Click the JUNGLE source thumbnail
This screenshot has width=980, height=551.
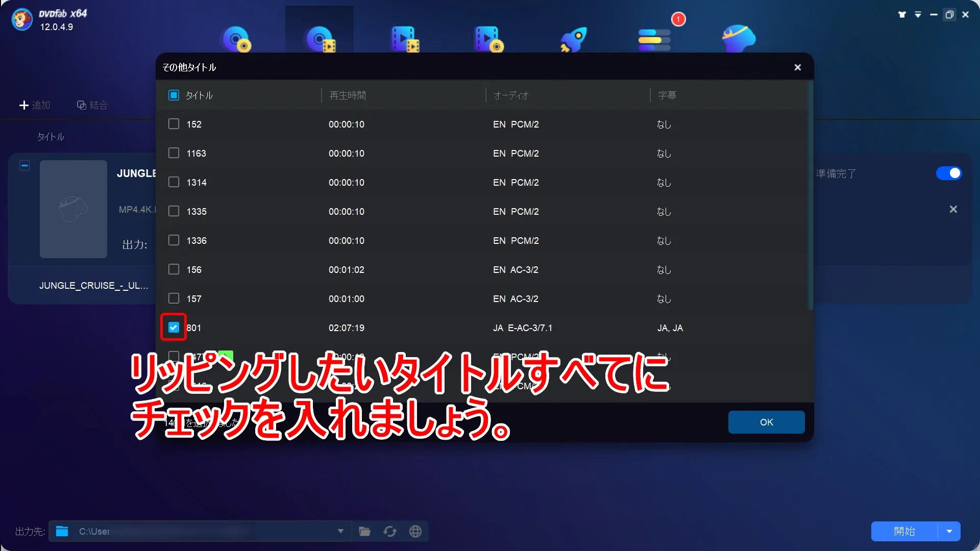[x=73, y=209]
